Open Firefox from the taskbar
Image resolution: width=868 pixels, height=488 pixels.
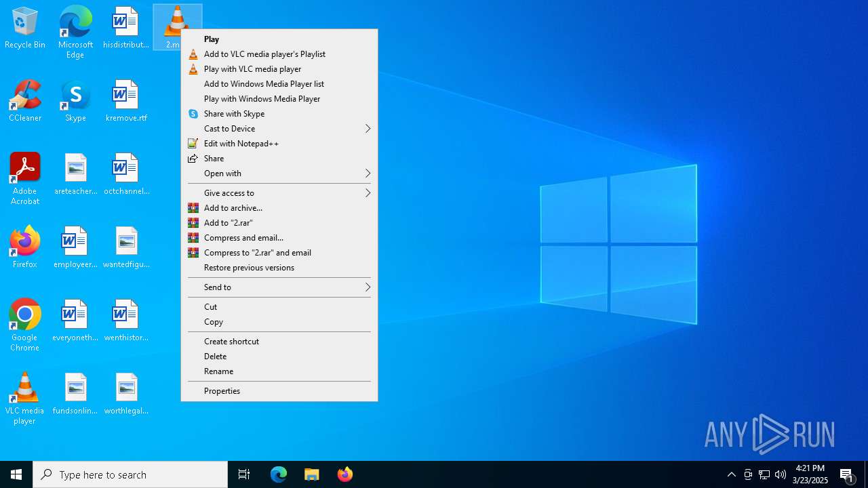(x=345, y=474)
